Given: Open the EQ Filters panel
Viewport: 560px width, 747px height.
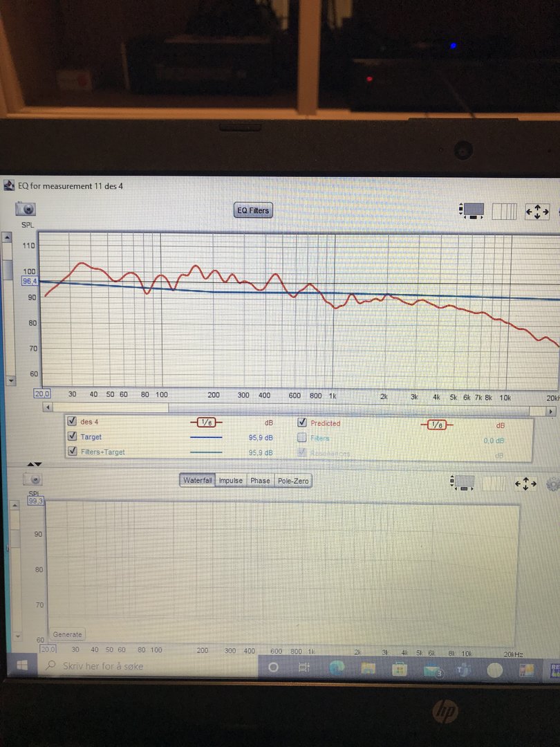Looking at the screenshot, I should pyautogui.click(x=253, y=210).
